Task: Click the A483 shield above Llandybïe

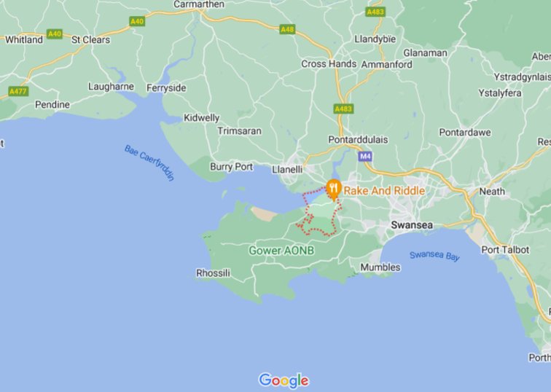Action: tap(375, 12)
